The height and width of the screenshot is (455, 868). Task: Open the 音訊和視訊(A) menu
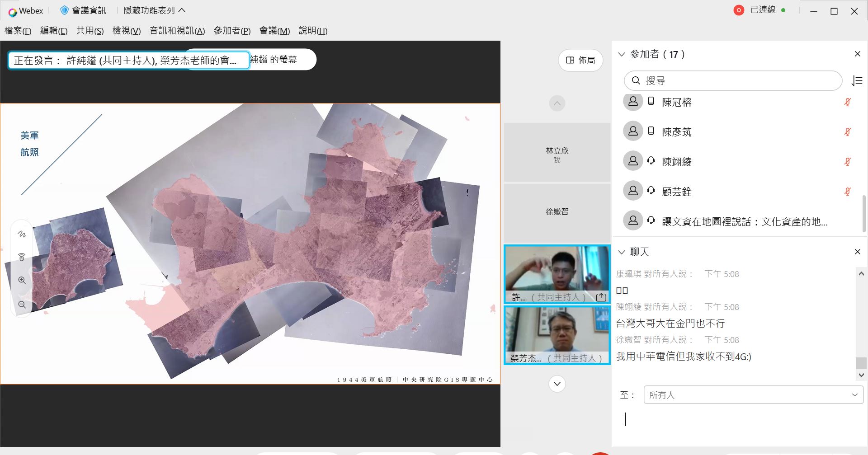177,31
